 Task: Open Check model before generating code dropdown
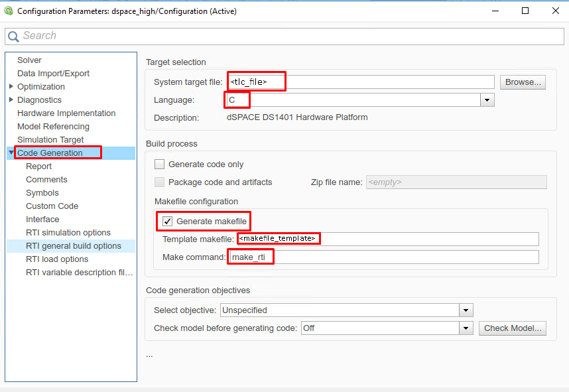tap(466, 328)
